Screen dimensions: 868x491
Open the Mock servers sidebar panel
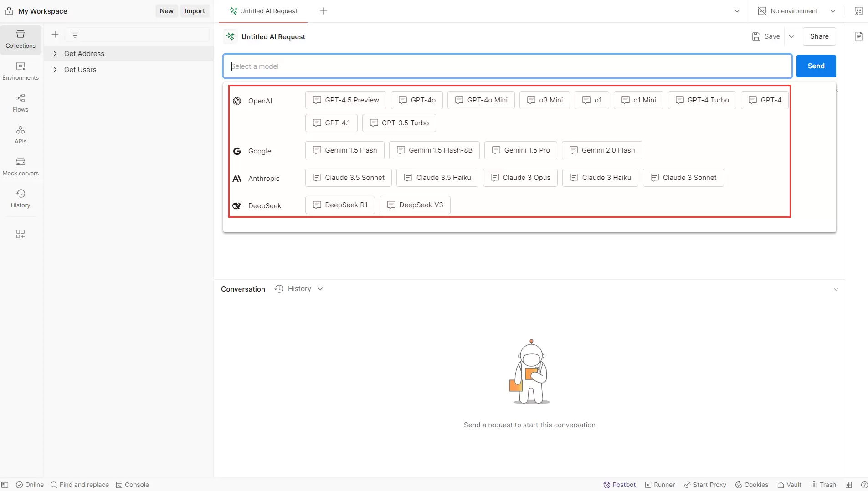21,167
